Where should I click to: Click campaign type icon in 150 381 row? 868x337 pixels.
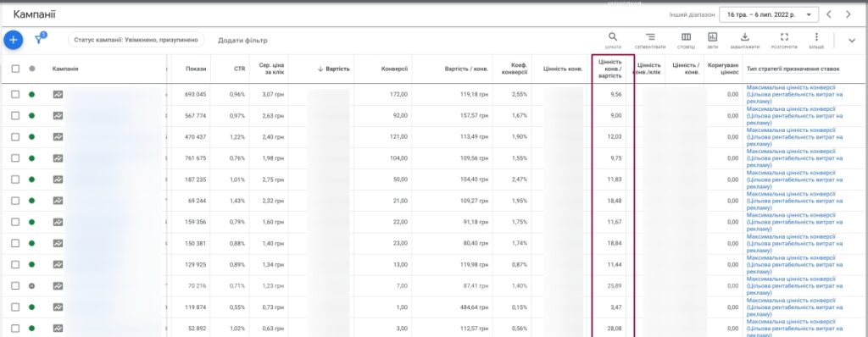(58, 243)
